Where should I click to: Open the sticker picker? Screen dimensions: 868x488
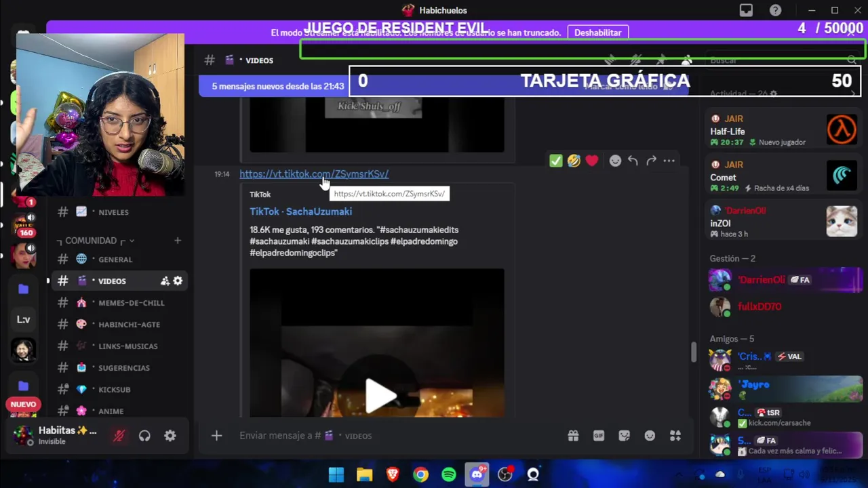(x=625, y=436)
